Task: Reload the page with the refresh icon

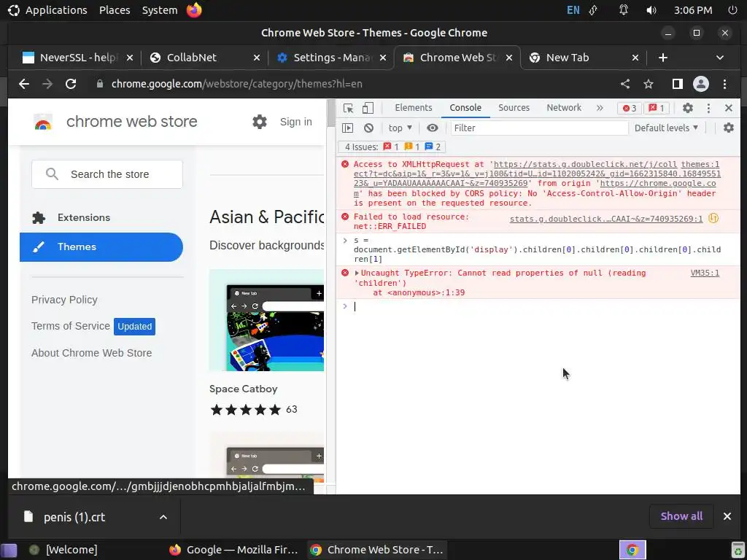Action: point(71,84)
